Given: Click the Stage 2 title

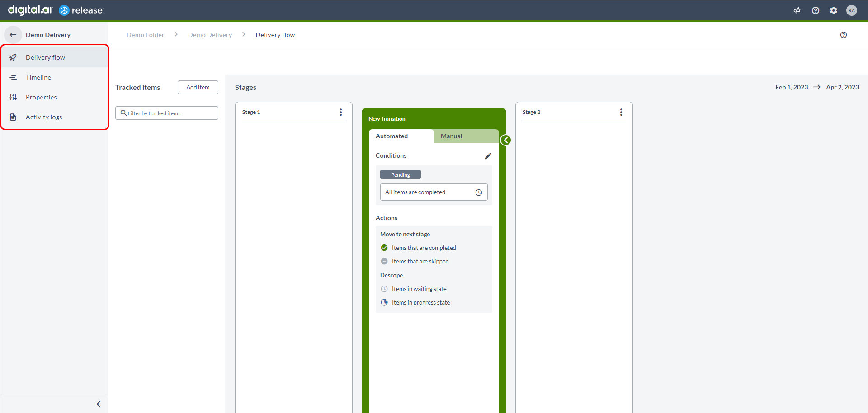Looking at the screenshot, I should (x=531, y=112).
